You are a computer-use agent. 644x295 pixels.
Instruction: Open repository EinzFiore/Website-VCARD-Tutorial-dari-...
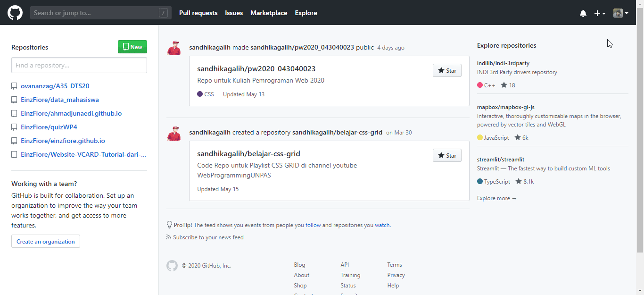(83, 154)
